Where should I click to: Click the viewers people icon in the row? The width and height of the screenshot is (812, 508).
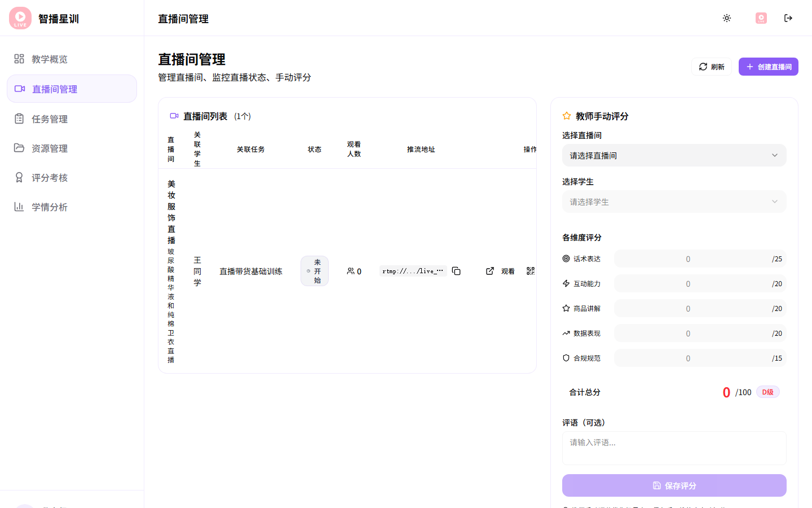351,271
